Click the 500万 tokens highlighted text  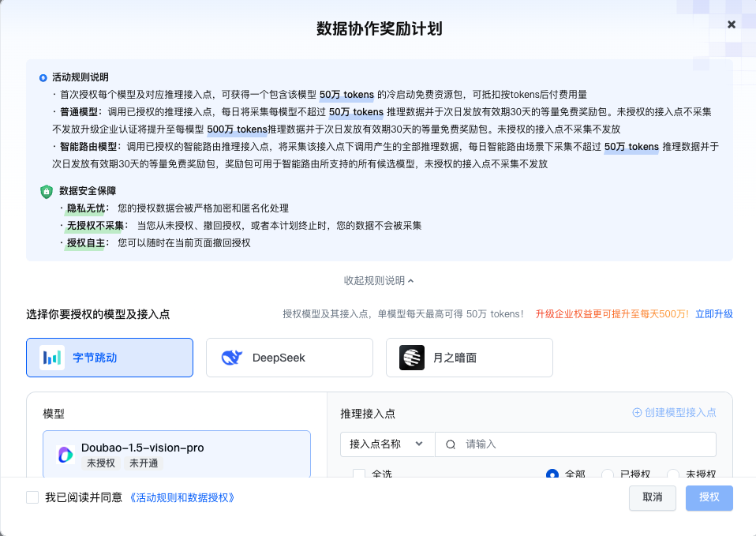[237, 129]
